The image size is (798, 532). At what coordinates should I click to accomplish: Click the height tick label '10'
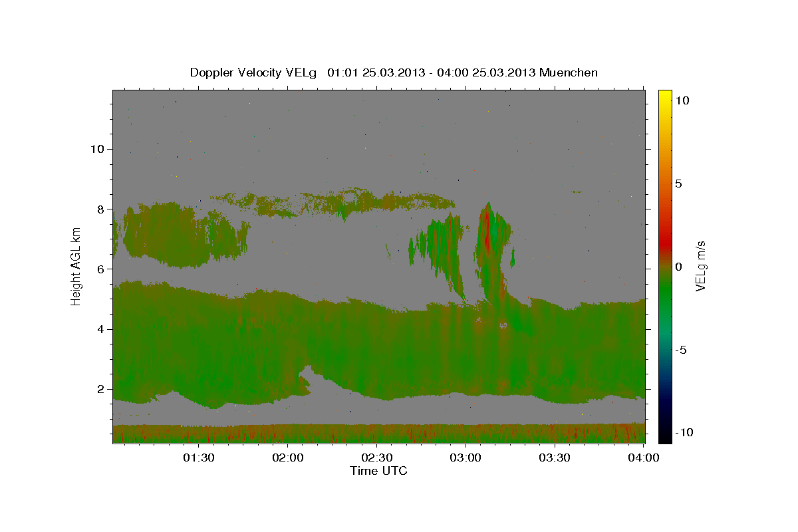pos(96,149)
